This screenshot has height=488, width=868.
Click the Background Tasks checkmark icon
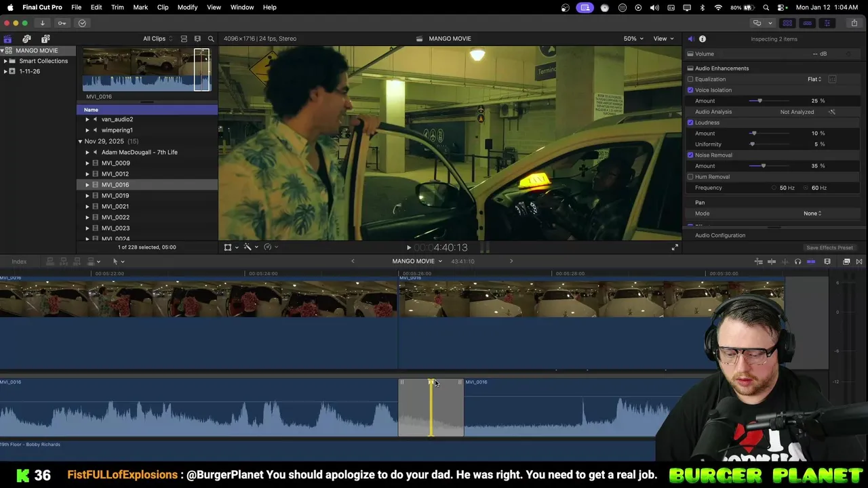click(82, 23)
